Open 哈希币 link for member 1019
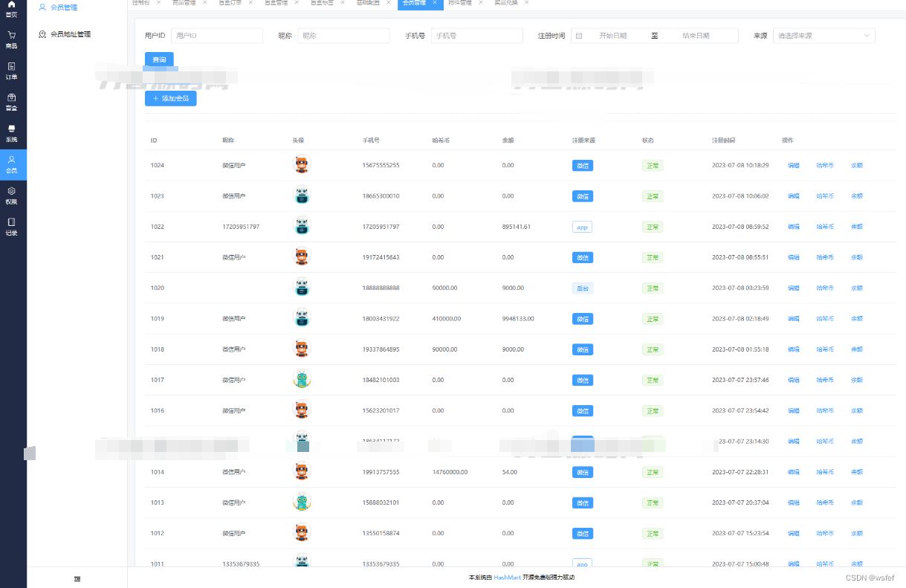This screenshot has width=906, height=588. pyautogui.click(x=824, y=318)
